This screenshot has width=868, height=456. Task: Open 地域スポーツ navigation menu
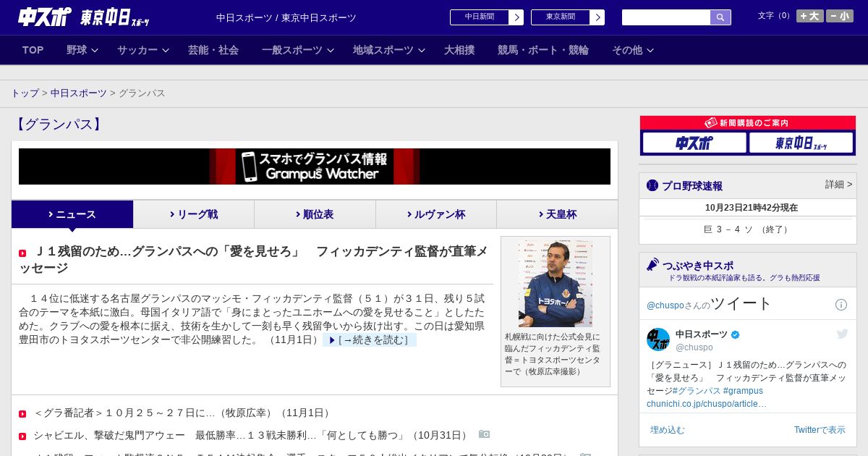(x=383, y=50)
